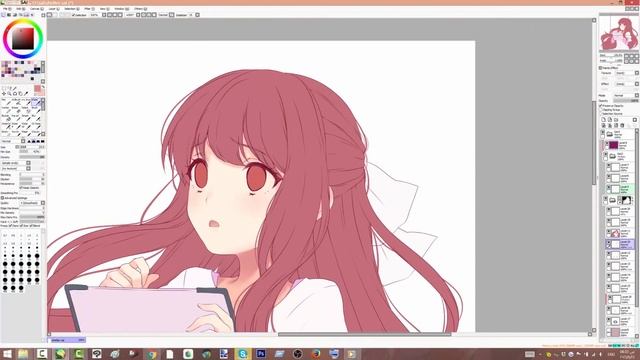This screenshot has width=640, height=360.
Task: Adjust the brush Density slider
Action: point(32,157)
